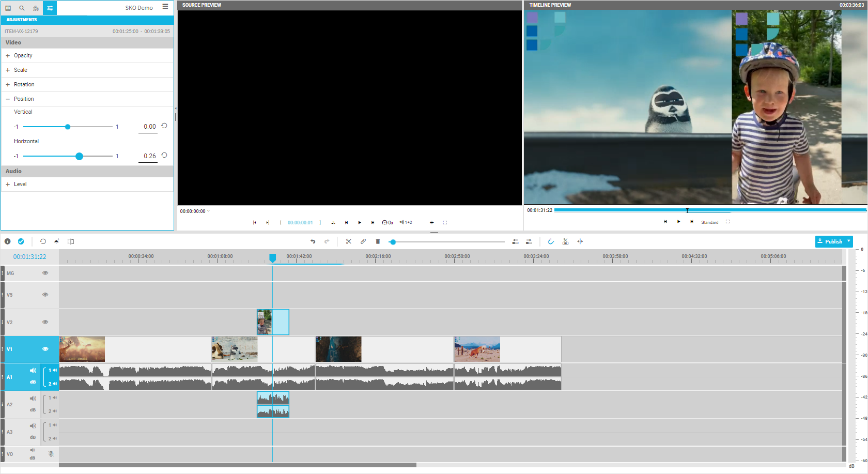Open the hamburger menu beside SKO Demo
868x474 pixels.
coord(165,7)
